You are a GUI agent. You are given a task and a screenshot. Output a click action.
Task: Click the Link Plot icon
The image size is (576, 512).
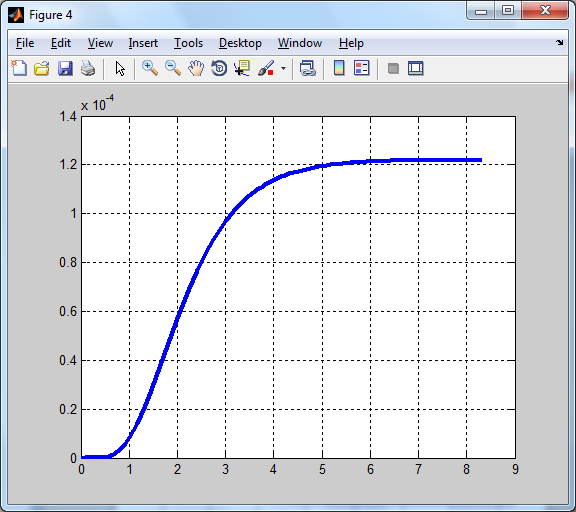307,68
